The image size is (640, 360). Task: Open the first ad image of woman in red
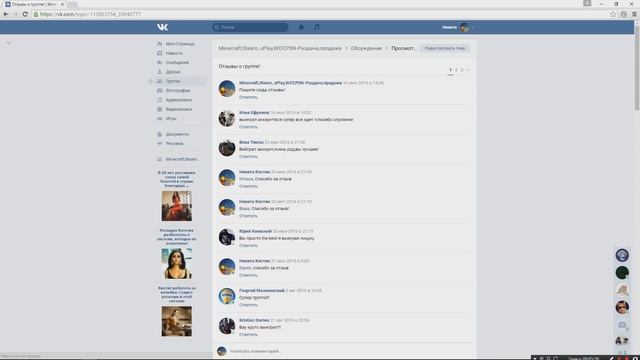point(176,206)
